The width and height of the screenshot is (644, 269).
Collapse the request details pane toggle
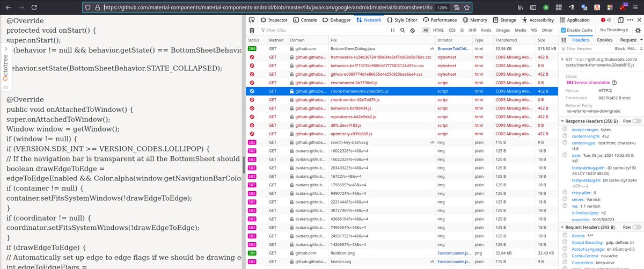563,40
